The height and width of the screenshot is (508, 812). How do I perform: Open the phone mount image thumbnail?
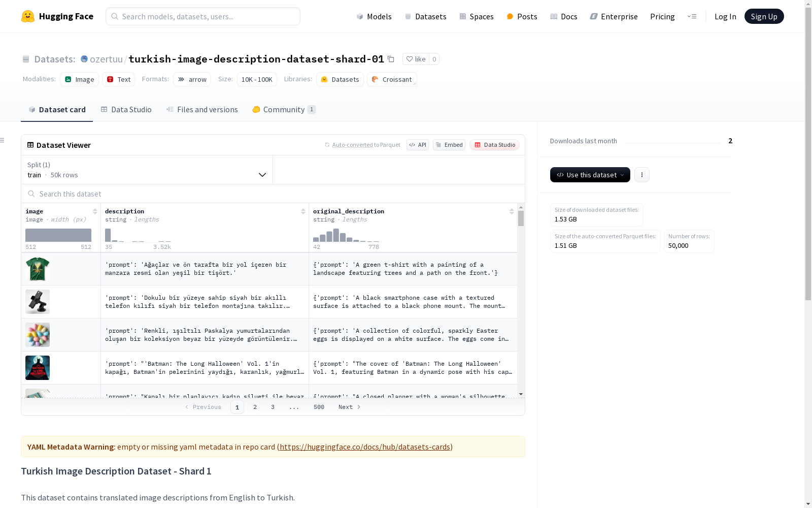tap(38, 302)
